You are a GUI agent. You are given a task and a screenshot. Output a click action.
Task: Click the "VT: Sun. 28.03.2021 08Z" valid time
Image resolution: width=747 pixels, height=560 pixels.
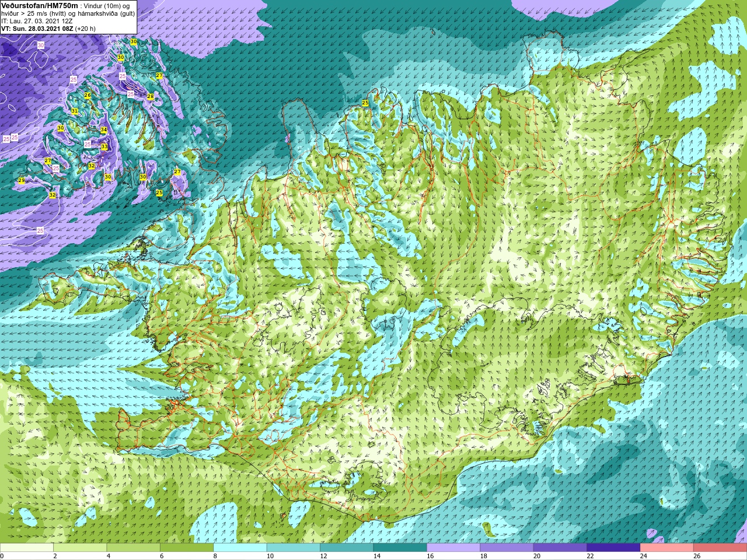[x=37, y=29]
